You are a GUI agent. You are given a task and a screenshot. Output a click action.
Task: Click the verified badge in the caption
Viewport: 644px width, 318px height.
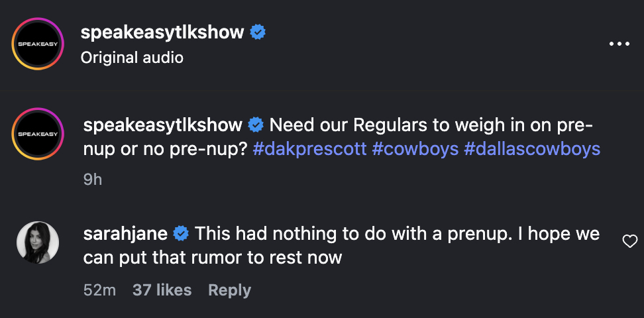(x=256, y=125)
